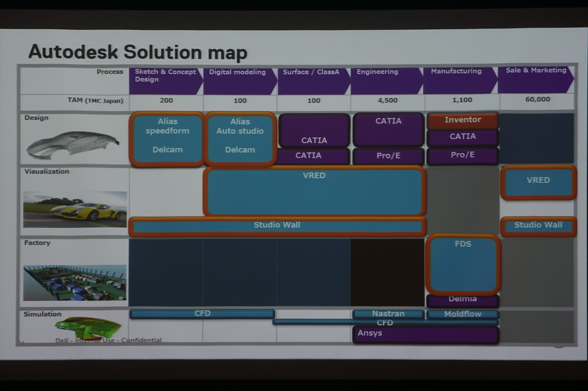The width and height of the screenshot is (588, 391).
Task: Select the long 'Studio Wall' bar
Action: 277,226
